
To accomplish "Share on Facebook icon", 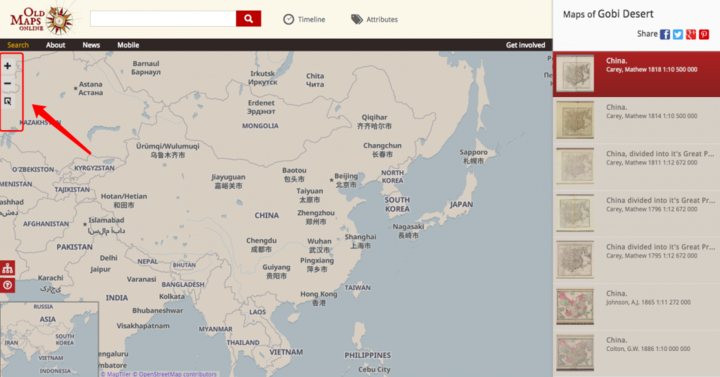I will [x=665, y=34].
